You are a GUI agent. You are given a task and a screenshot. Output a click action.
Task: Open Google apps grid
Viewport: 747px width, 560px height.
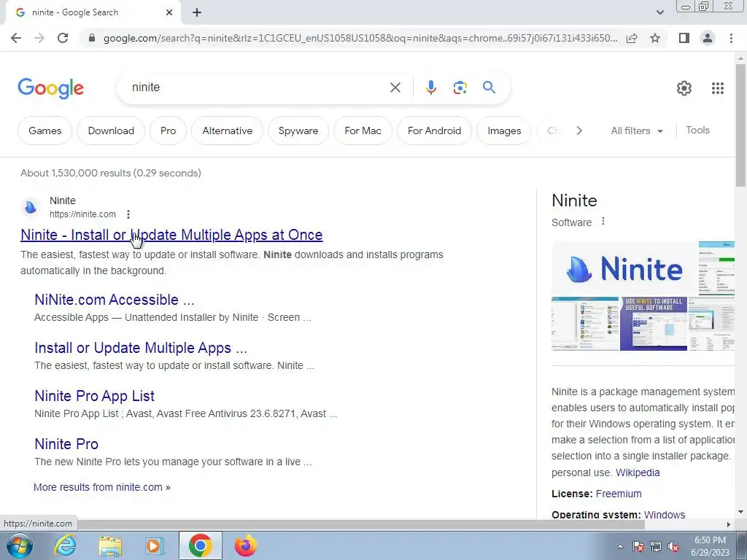[718, 88]
